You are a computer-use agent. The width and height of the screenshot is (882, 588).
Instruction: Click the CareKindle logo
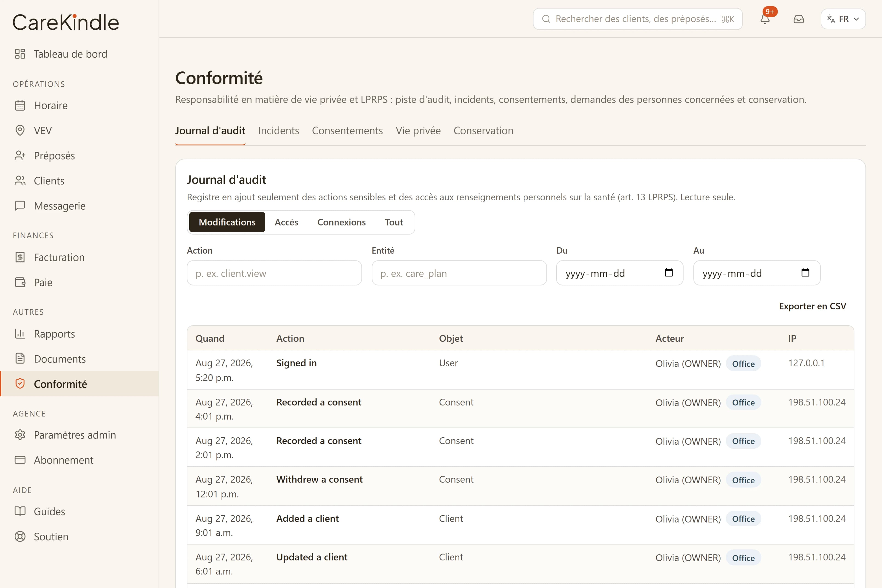pos(66,22)
